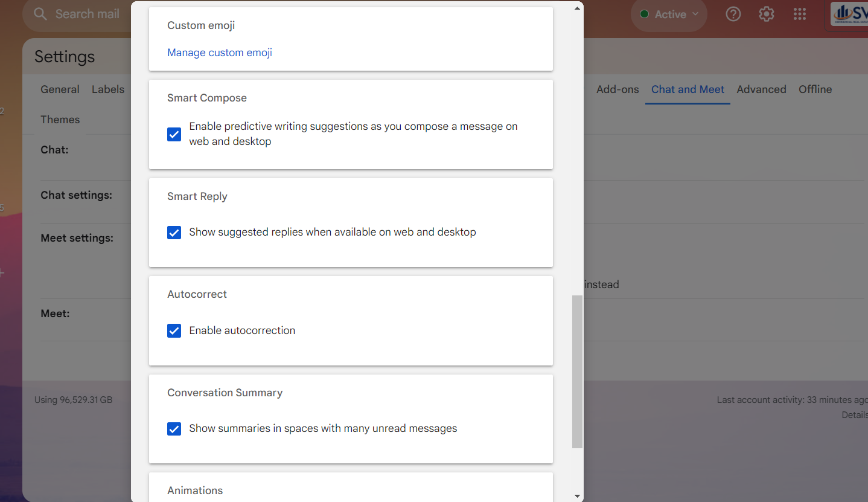Click the Manage custom emoji link
The image size is (868, 502).
[220, 53]
